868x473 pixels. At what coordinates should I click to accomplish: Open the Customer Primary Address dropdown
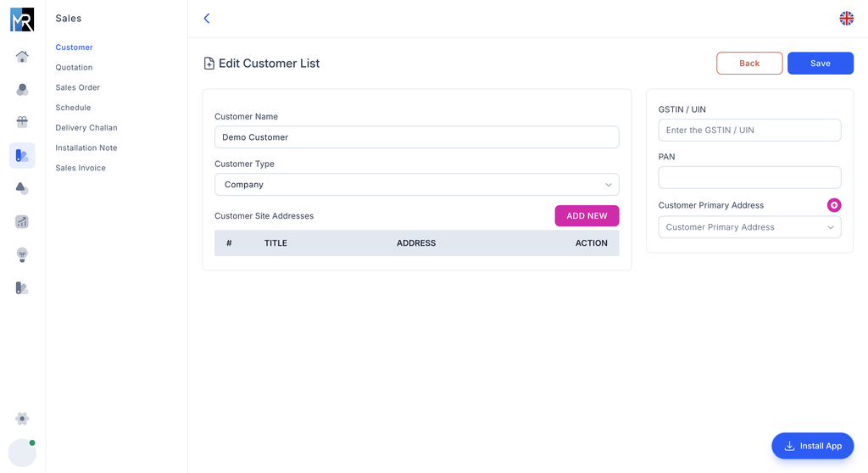[x=749, y=227]
